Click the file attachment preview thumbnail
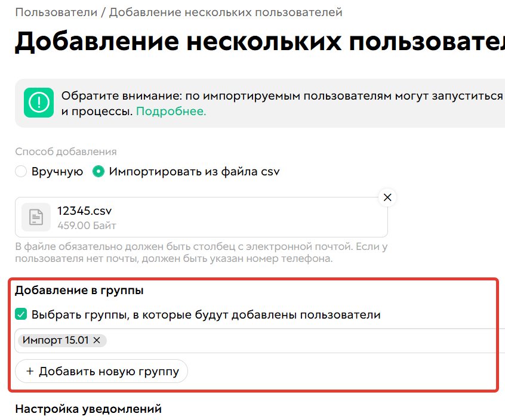 coord(36,217)
